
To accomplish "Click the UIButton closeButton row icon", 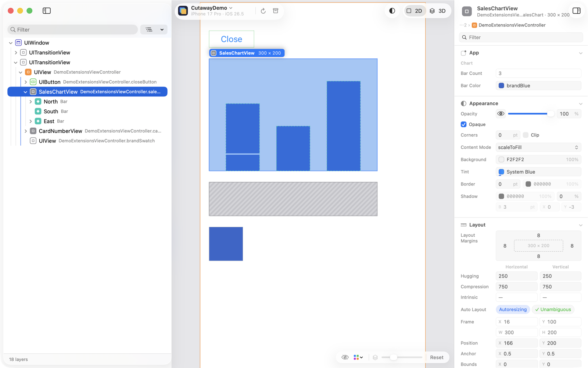I will pyautogui.click(x=33, y=82).
